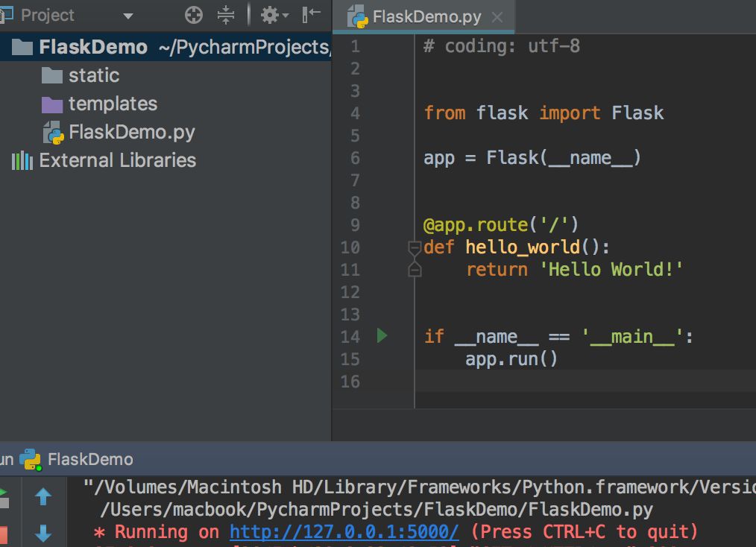This screenshot has height=547, width=756.
Task: Click the red stop button in Run panel
Action: coord(4,534)
